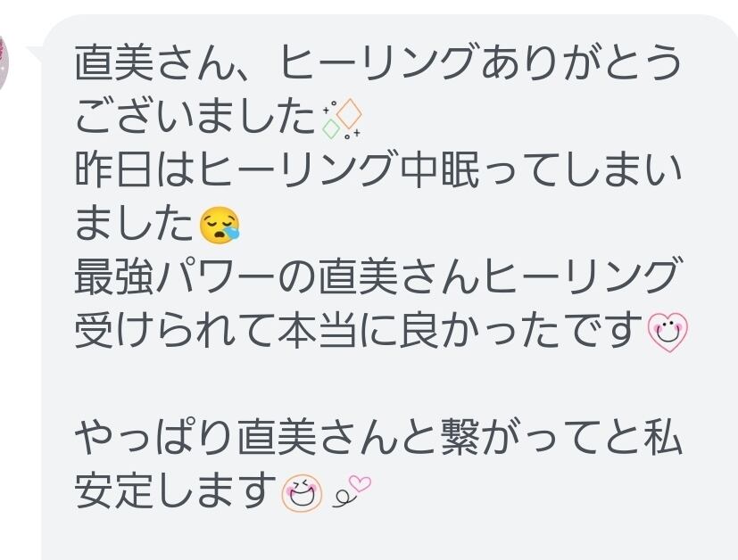Viewport: 738px width, 560px height.
Task: Click the sleepy face emoji
Action: click(x=220, y=225)
